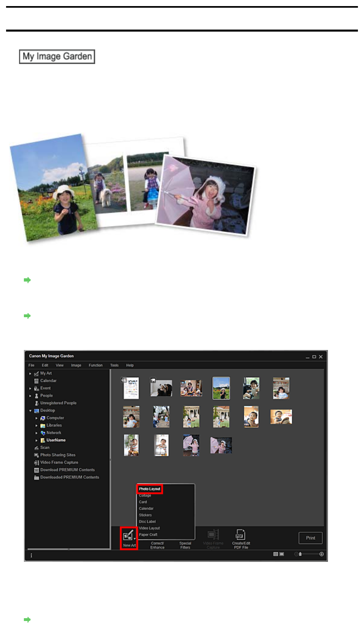This screenshot has height=636, width=364.
Task: Select the highlighted girl-in-flower-field thumbnail
Action: (x=221, y=388)
